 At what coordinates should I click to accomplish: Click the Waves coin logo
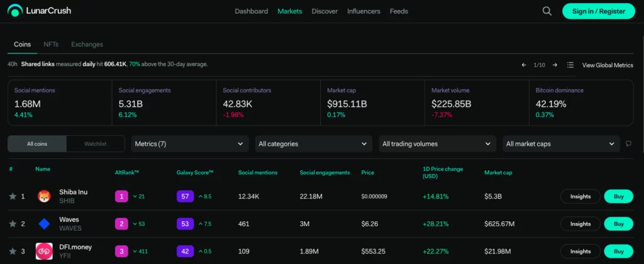pos(44,224)
